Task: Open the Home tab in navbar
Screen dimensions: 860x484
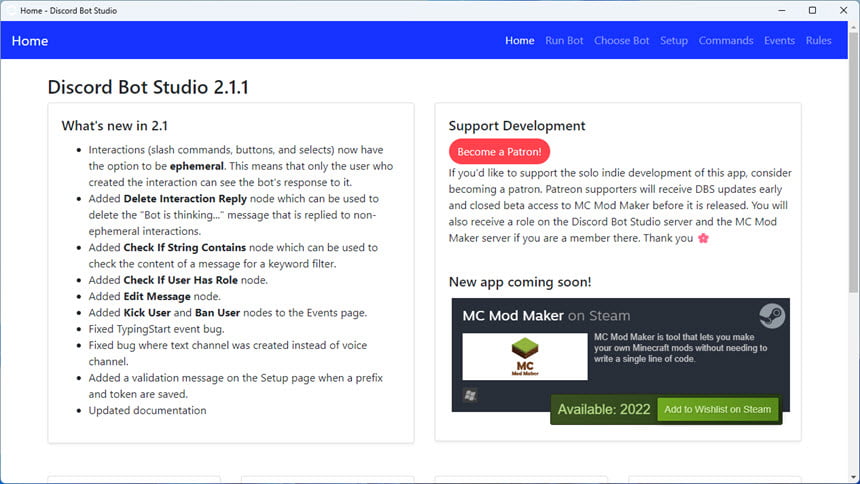Action: (x=519, y=41)
